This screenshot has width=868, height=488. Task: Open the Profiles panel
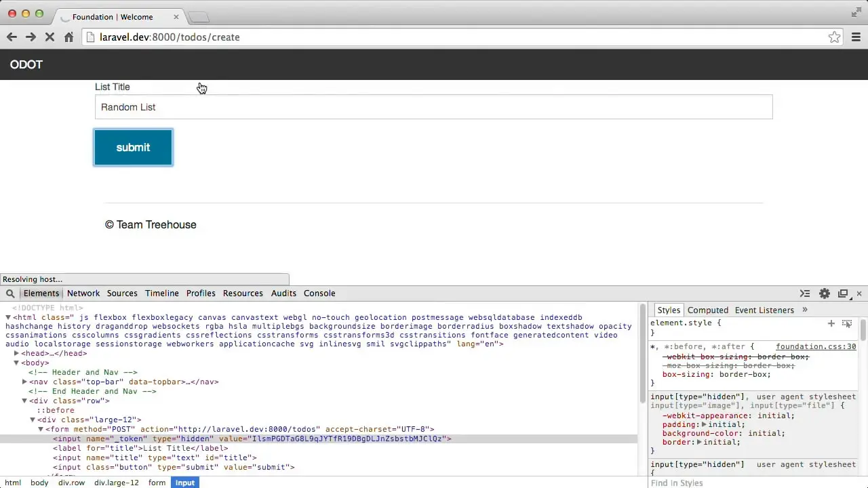(x=201, y=293)
